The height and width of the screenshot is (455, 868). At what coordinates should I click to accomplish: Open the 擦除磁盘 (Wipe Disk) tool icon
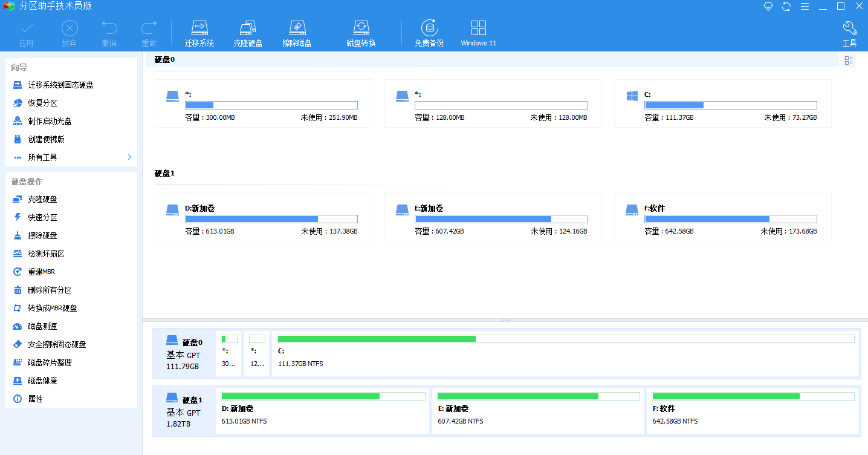(297, 32)
